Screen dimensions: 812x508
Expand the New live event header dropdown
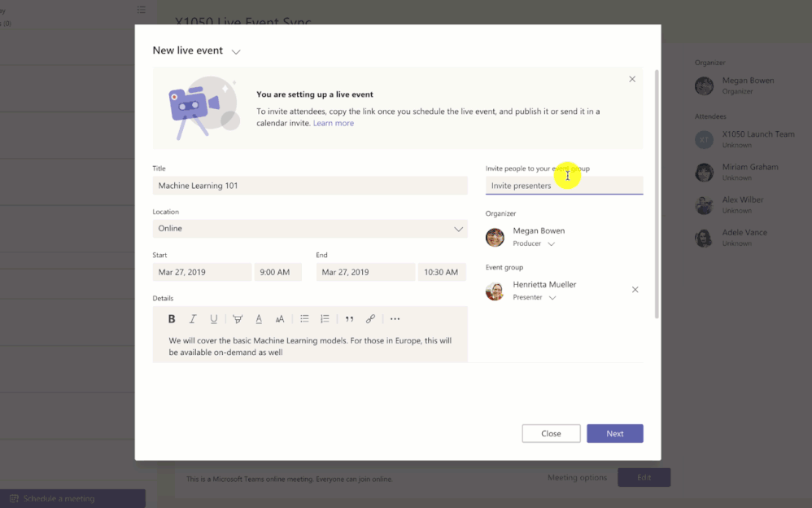pos(236,50)
